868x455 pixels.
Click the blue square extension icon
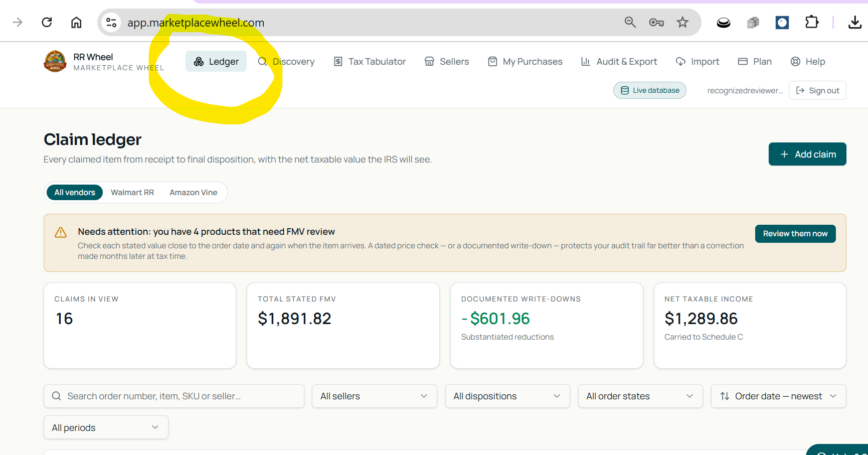(782, 22)
